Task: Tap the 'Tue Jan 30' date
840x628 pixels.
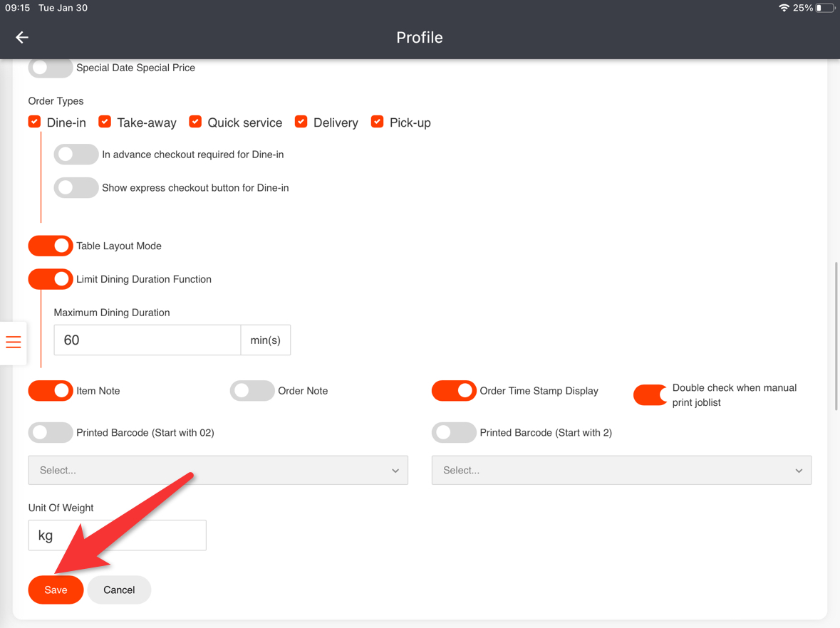Action: pyautogui.click(x=63, y=8)
